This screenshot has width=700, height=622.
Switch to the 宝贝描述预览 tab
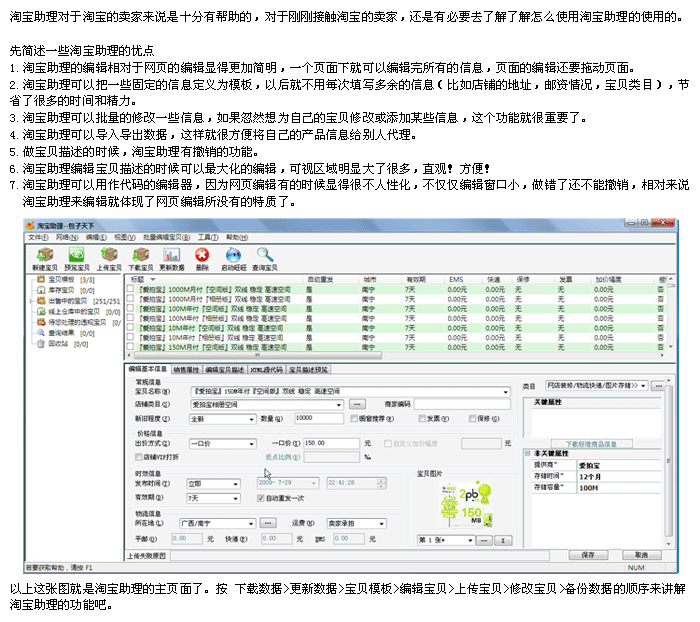click(x=308, y=370)
